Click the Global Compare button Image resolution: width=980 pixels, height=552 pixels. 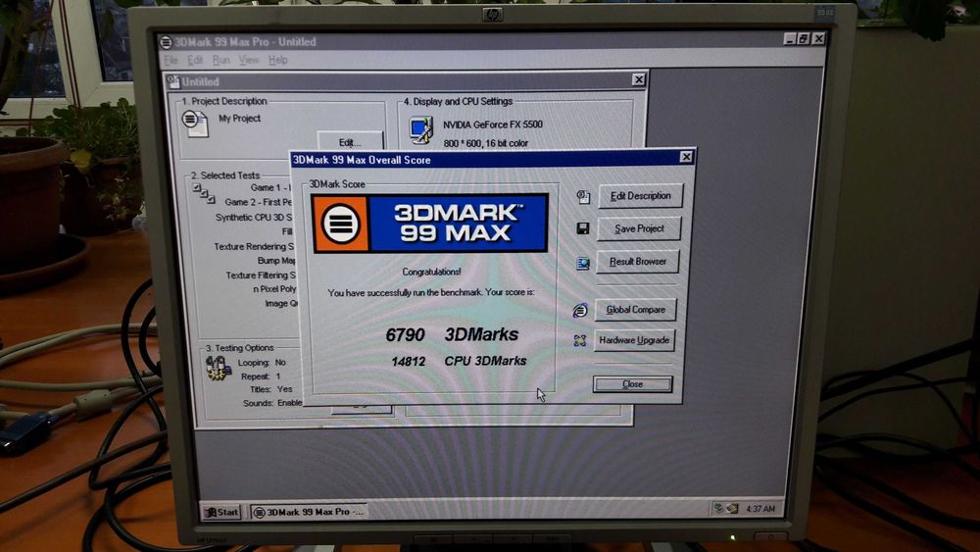(635, 310)
